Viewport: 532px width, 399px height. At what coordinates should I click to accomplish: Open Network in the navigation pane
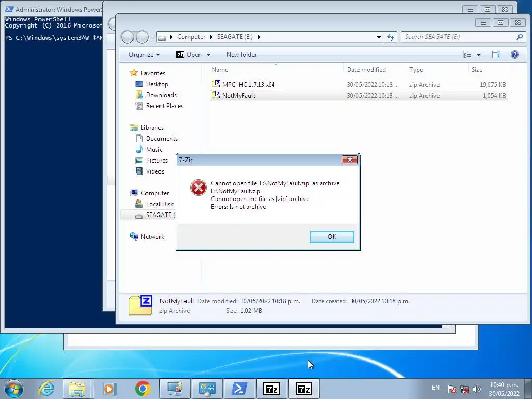point(152,237)
